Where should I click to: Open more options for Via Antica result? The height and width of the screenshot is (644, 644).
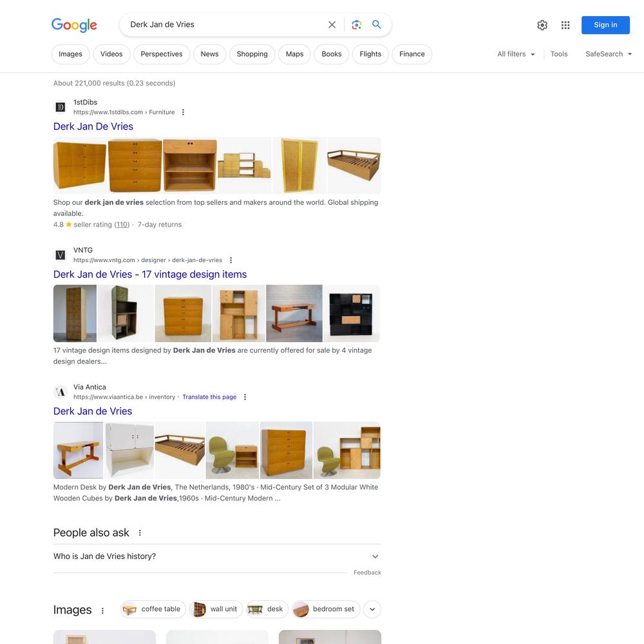click(245, 397)
